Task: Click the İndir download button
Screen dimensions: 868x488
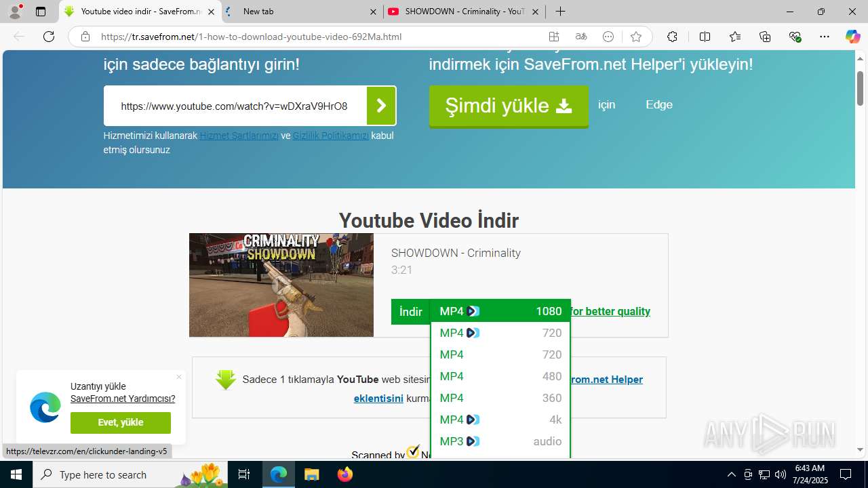Action: click(x=410, y=312)
